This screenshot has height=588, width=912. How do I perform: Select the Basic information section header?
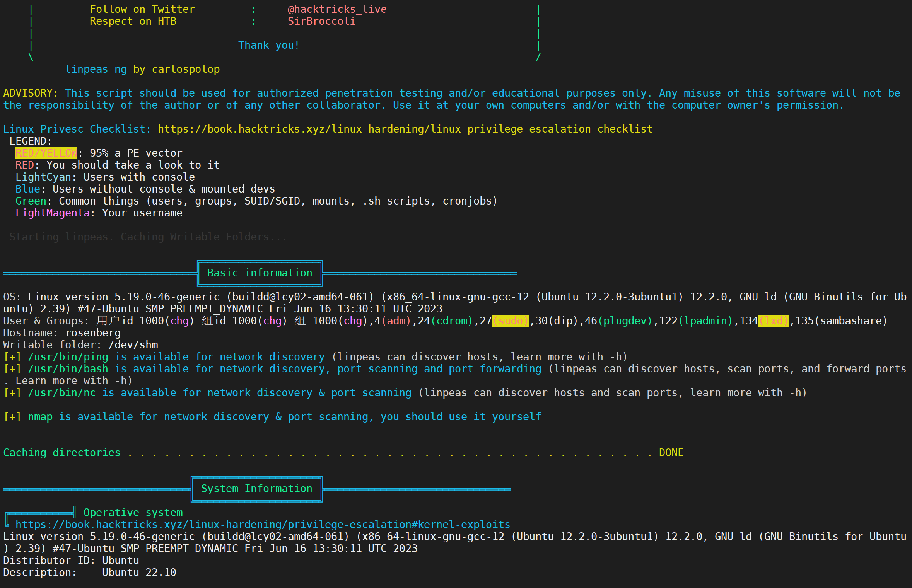click(260, 273)
